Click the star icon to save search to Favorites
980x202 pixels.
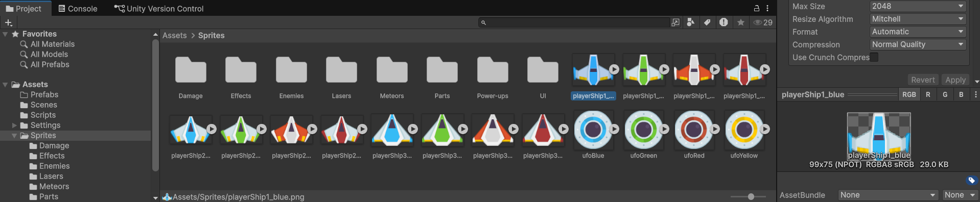(740, 22)
